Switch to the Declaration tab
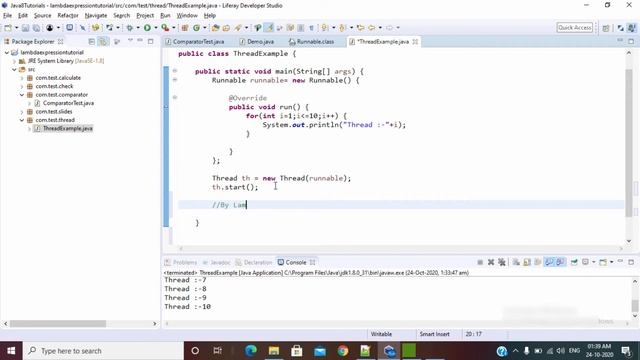This screenshot has height=360, width=640. [x=254, y=262]
